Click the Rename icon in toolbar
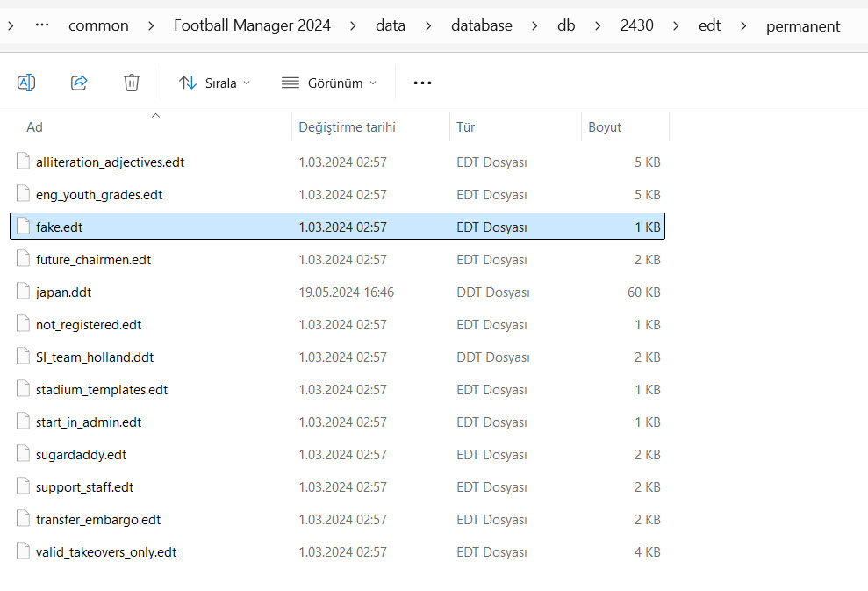Viewport: 868px width, 591px height. (26, 83)
